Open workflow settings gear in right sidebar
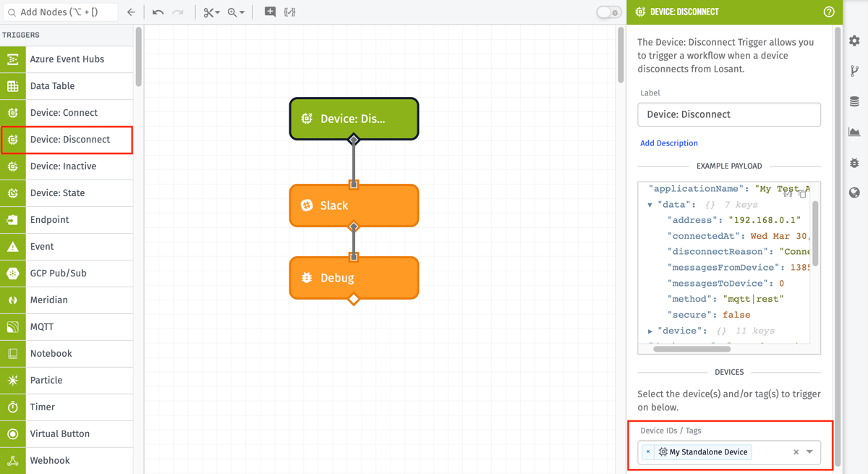This screenshot has height=474, width=868. tap(854, 41)
